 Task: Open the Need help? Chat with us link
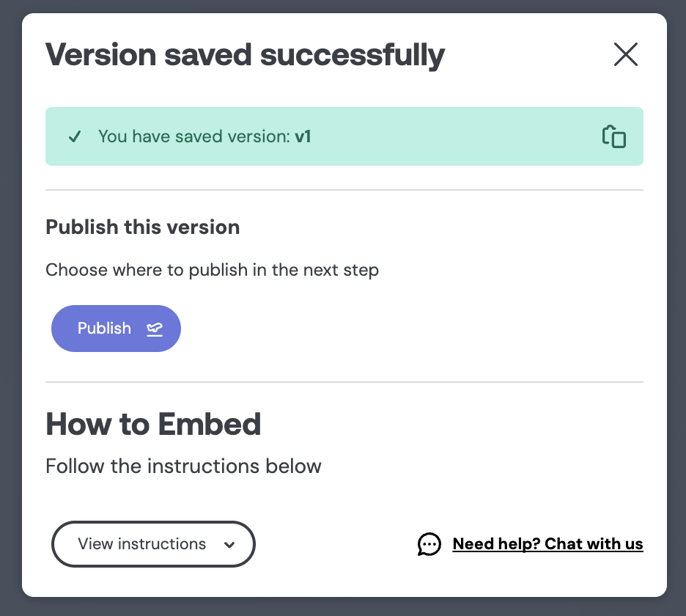(x=547, y=543)
